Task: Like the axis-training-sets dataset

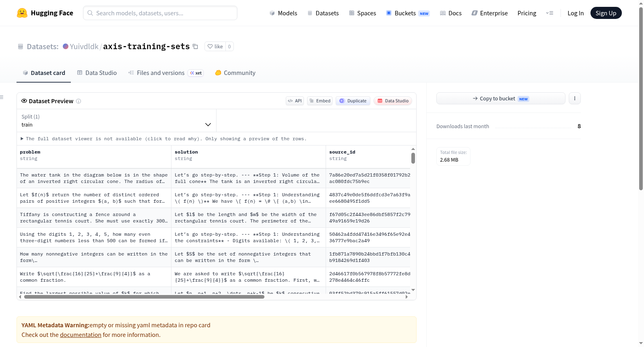Action: click(215, 46)
